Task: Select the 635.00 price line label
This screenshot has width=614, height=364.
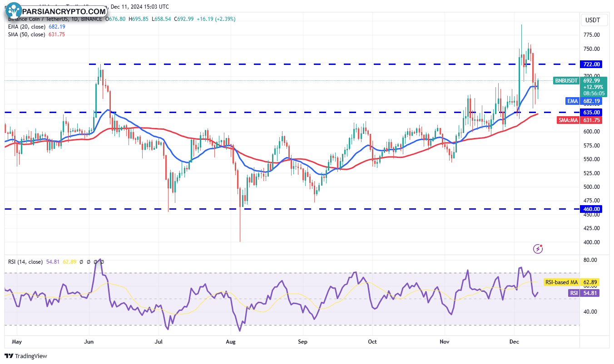Action: click(592, 112)
